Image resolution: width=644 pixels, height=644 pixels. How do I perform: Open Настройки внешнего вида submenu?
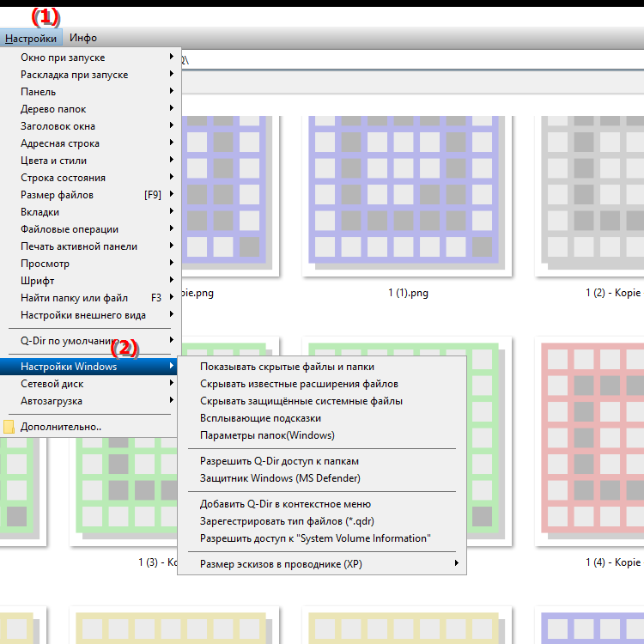click(x=90, y=315)
